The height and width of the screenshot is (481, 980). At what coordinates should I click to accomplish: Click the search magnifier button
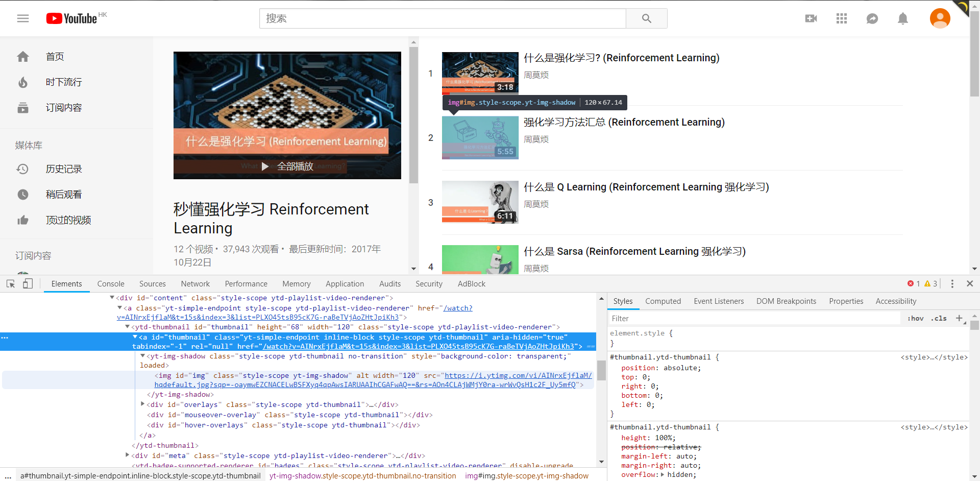647,18
